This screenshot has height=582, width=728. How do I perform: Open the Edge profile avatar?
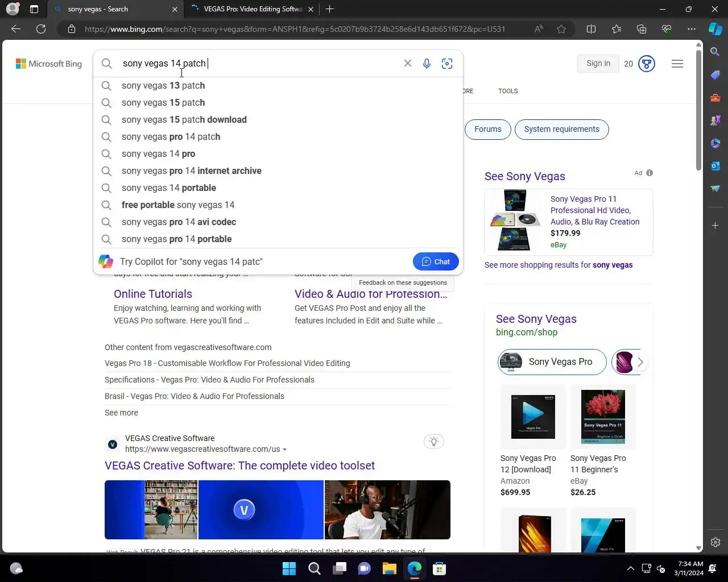click(x=13, y=9)
